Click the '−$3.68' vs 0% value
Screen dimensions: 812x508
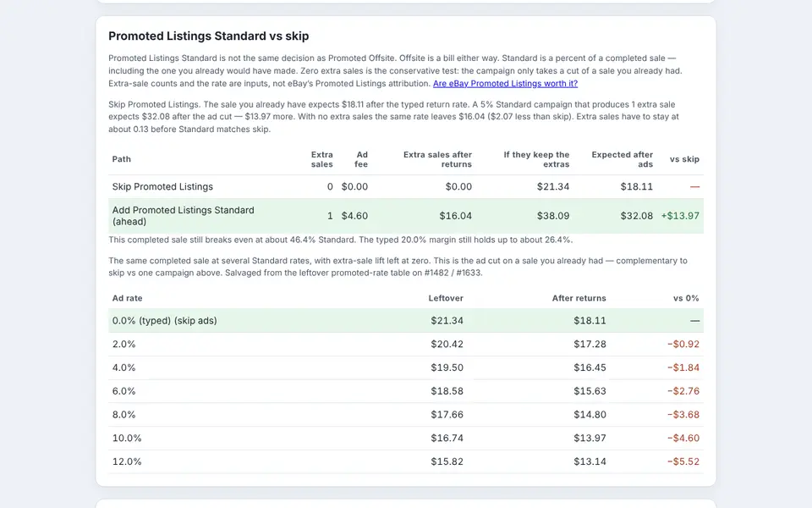(x=683, y=415)
